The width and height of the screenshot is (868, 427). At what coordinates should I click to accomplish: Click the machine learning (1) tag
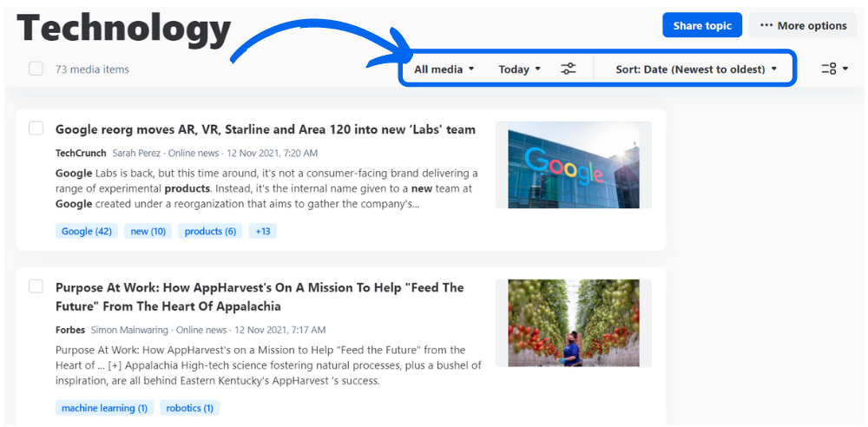[105, 408]
